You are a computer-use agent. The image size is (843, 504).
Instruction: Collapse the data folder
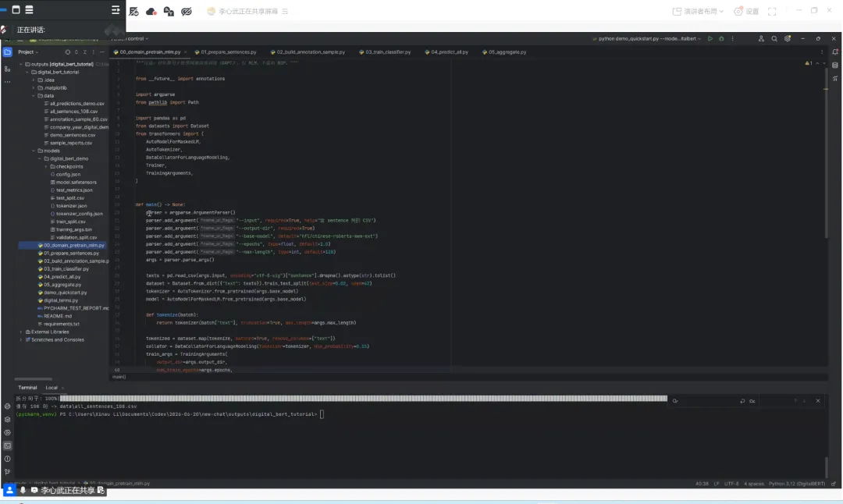34,96
